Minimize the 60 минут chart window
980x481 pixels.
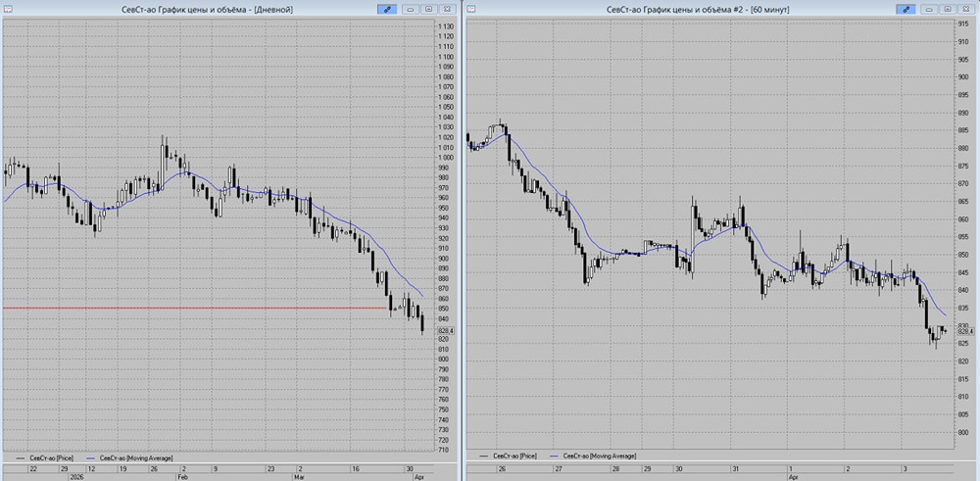(x=929, y=10)
